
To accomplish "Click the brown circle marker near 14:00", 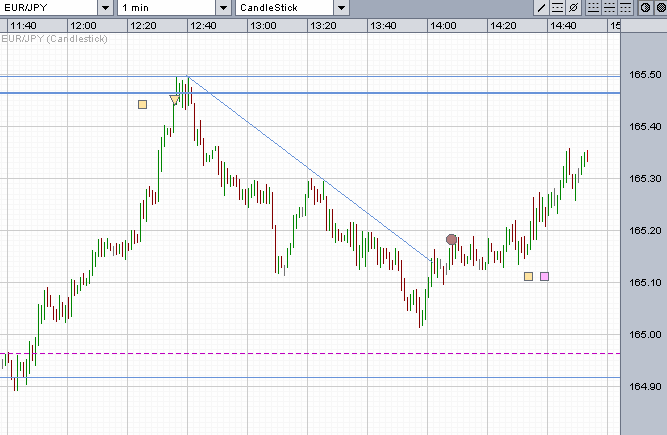I will tap(451, 240).
